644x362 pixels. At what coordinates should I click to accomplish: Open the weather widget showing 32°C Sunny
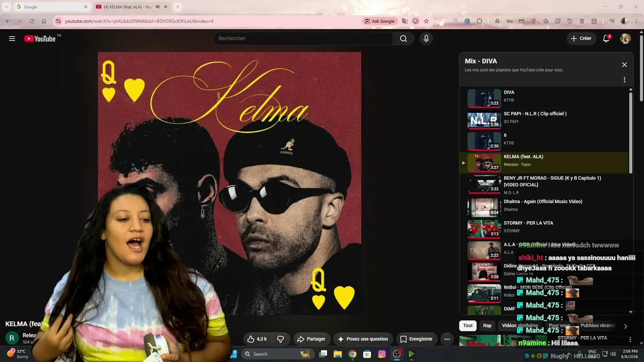point(17,354)
